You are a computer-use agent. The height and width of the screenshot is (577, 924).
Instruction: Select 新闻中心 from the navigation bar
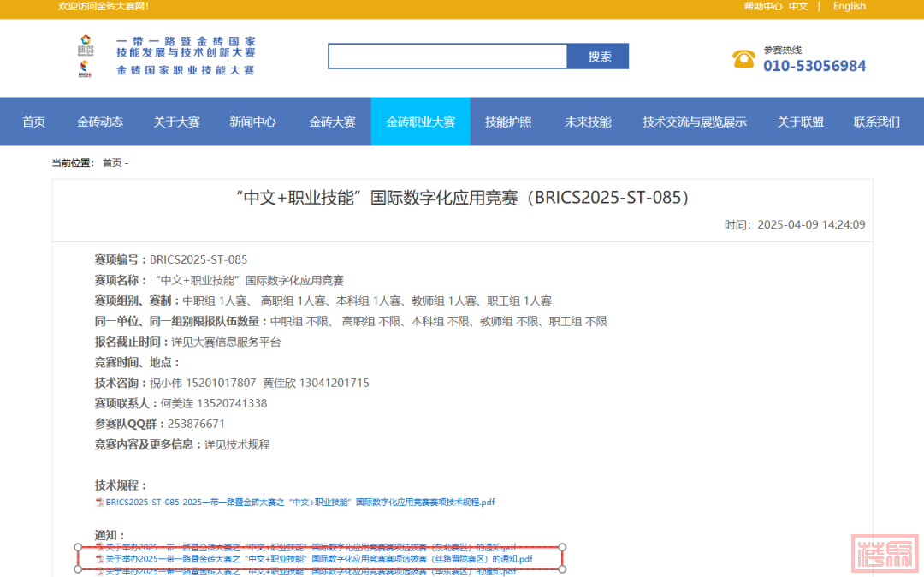pyautogui.click(x=252, y=122)
